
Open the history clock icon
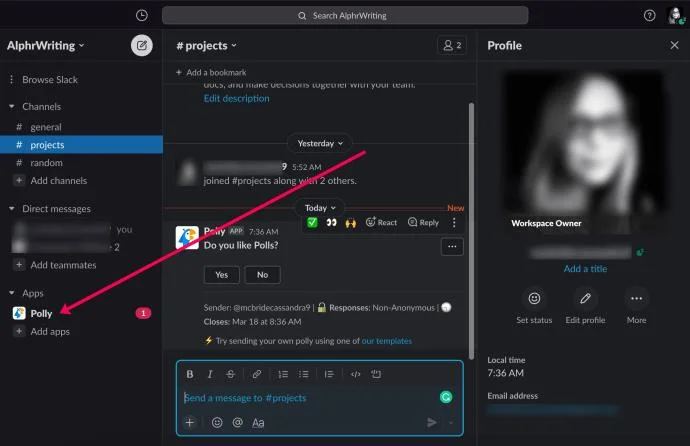point(142,15)
